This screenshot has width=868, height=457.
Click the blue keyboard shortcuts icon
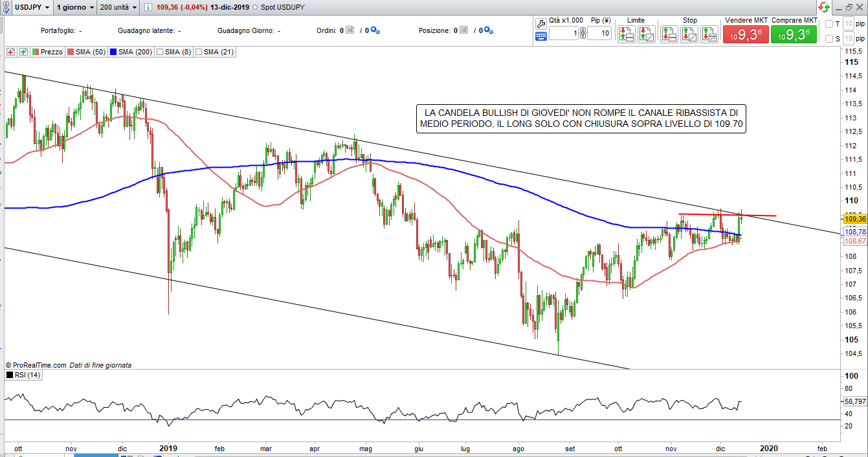(x=542, y=38)
